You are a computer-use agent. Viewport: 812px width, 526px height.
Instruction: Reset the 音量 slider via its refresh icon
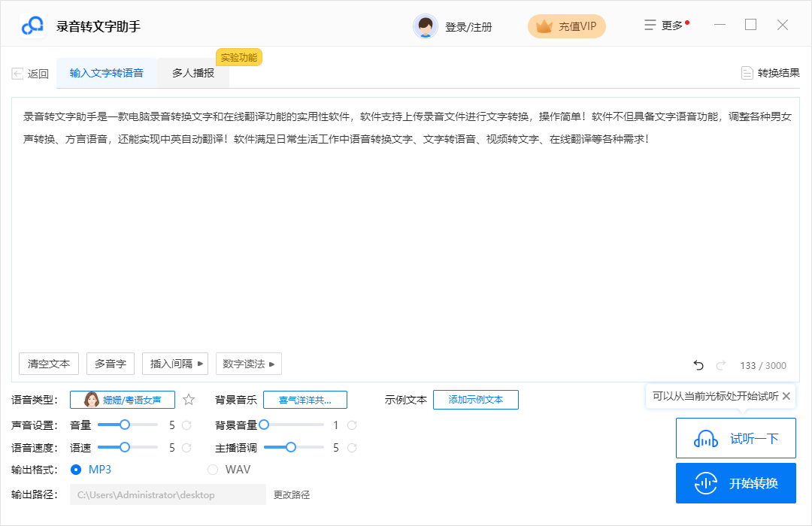pyautogui.click(x=186, y=425)
